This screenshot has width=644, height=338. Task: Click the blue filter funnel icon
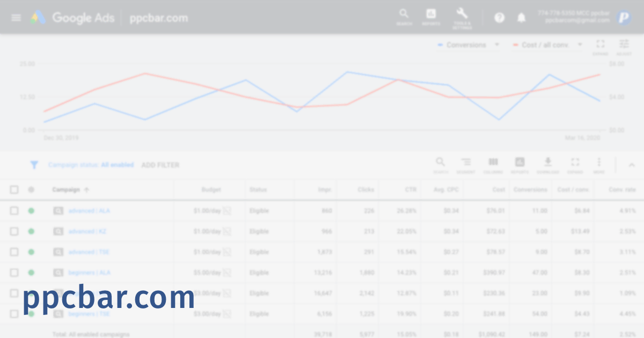[x=34, y=165]
